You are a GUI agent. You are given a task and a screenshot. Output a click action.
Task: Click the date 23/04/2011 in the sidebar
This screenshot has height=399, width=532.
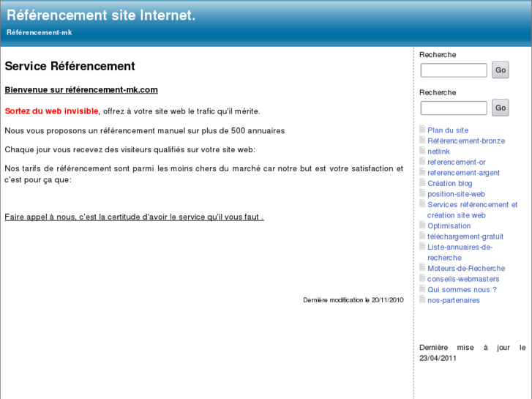click(x=438, y=358)
